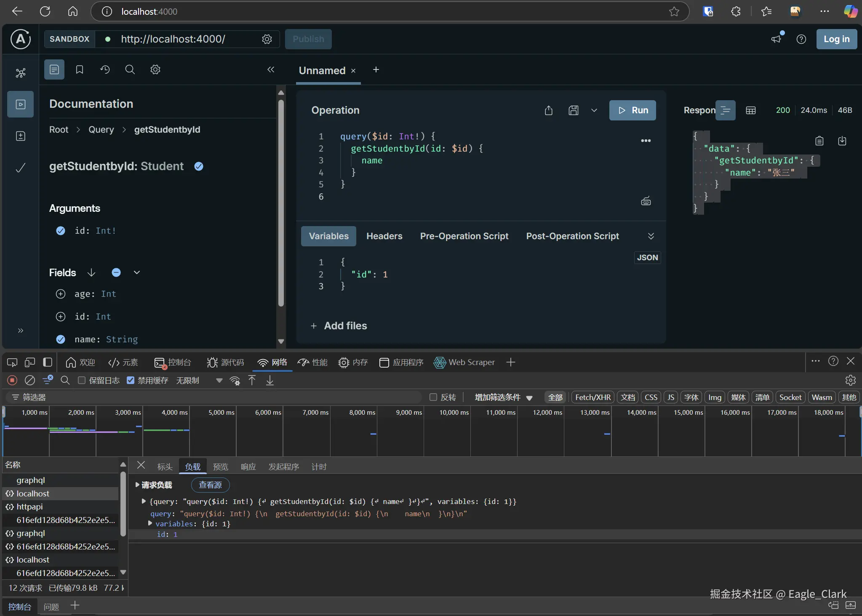Open the save operation dropdown chevron

point(594,110)
